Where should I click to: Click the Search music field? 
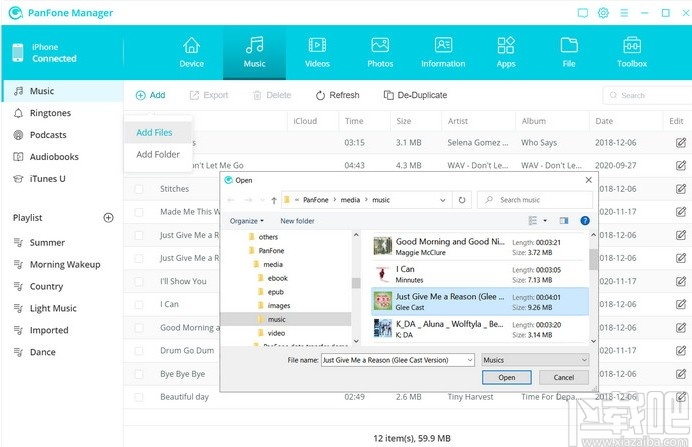coord(535,200)
